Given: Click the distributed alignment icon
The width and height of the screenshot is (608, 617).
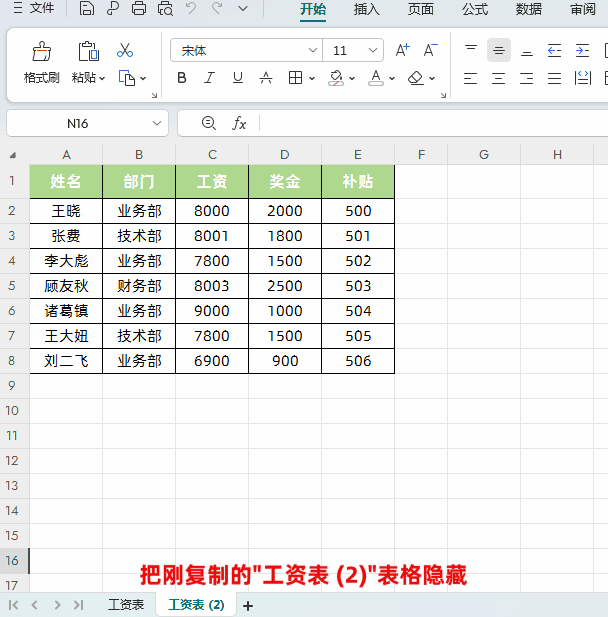Looking at the screenshot, I should (x=582, y=78).
